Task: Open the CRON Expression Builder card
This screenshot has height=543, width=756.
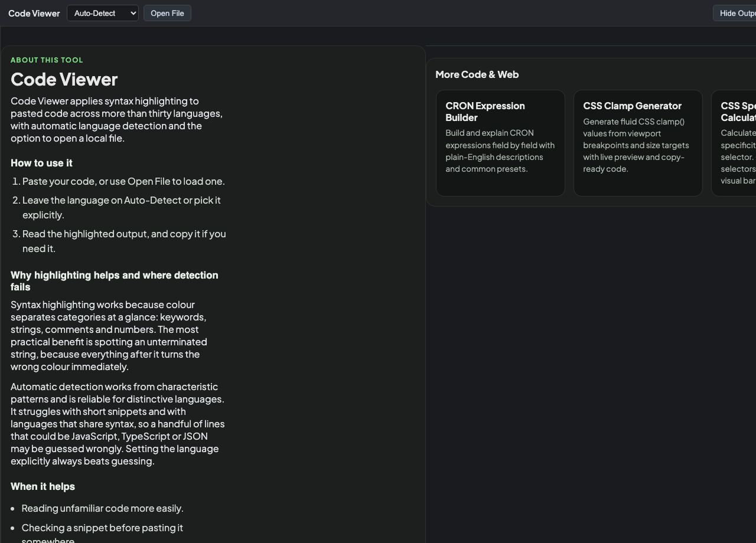Action: click(x=500, y=143)
